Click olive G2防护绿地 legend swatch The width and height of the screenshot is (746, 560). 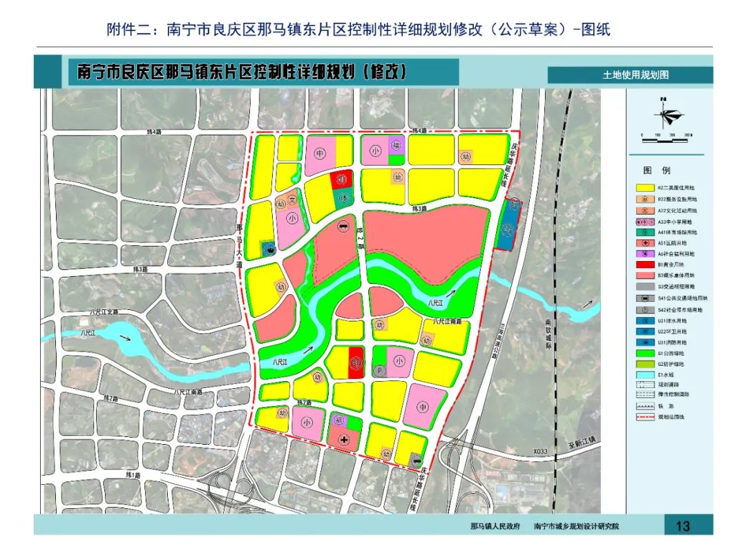coord(645,364)
